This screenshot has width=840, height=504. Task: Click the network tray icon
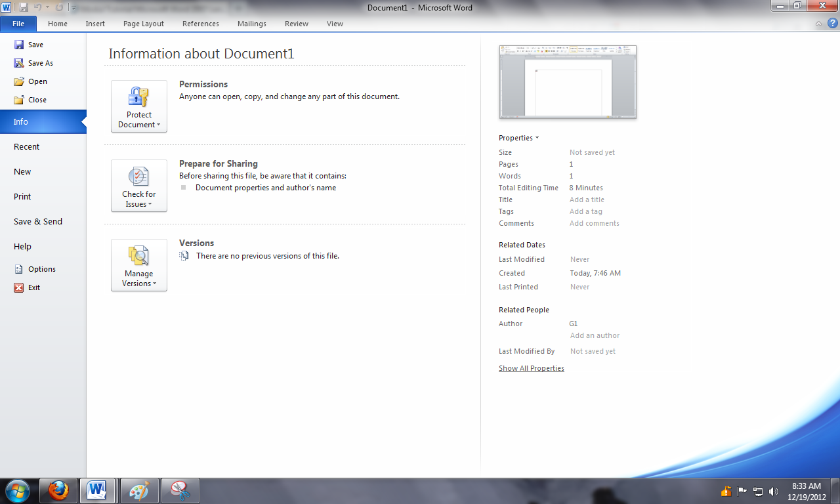pos(758,492)
